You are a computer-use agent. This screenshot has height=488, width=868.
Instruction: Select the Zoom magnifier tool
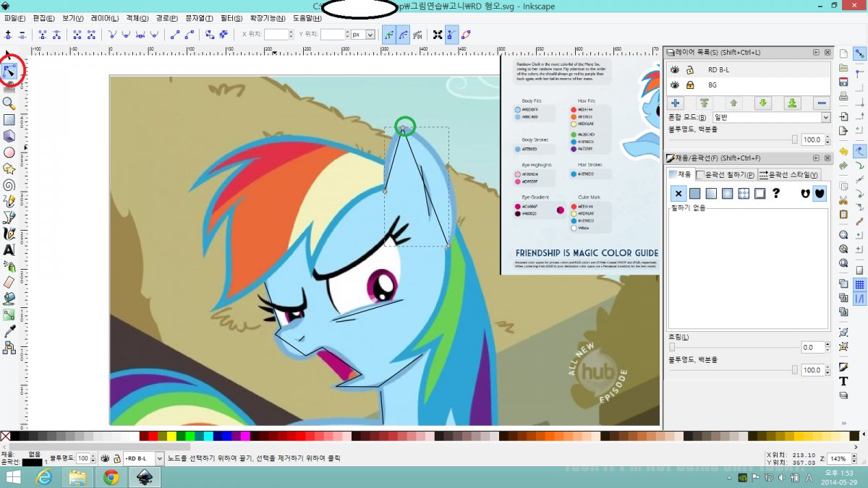click(x=9, y=103)
